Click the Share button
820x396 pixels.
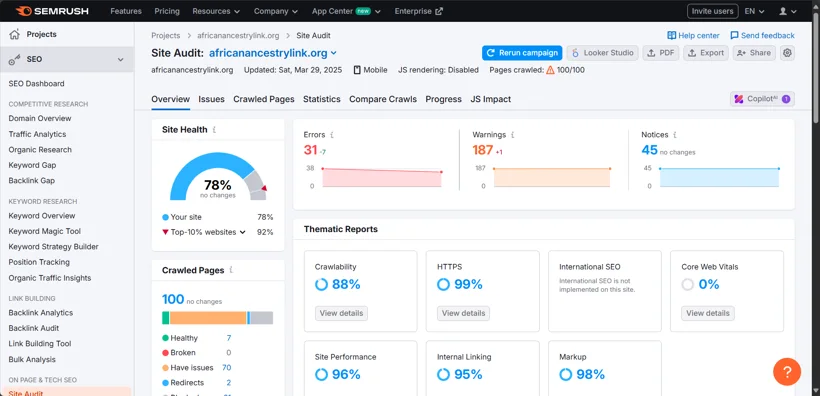tap(754, 53)
